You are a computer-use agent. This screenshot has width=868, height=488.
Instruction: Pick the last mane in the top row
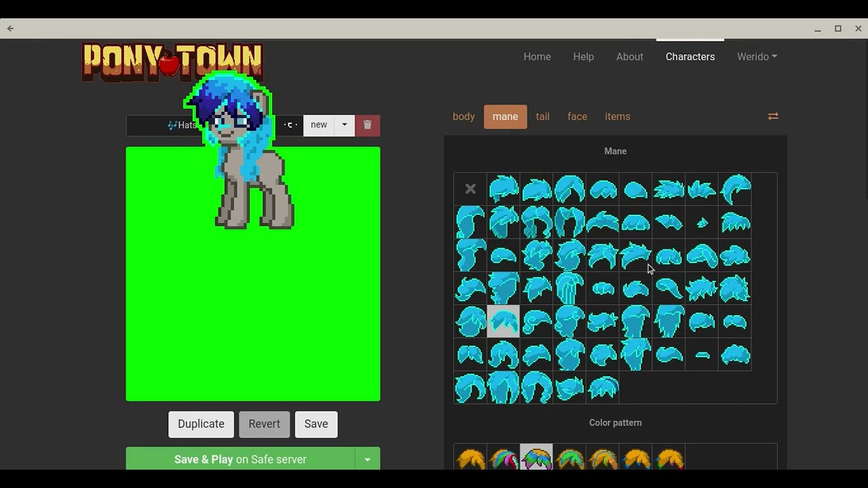click(x=735, y=189)
